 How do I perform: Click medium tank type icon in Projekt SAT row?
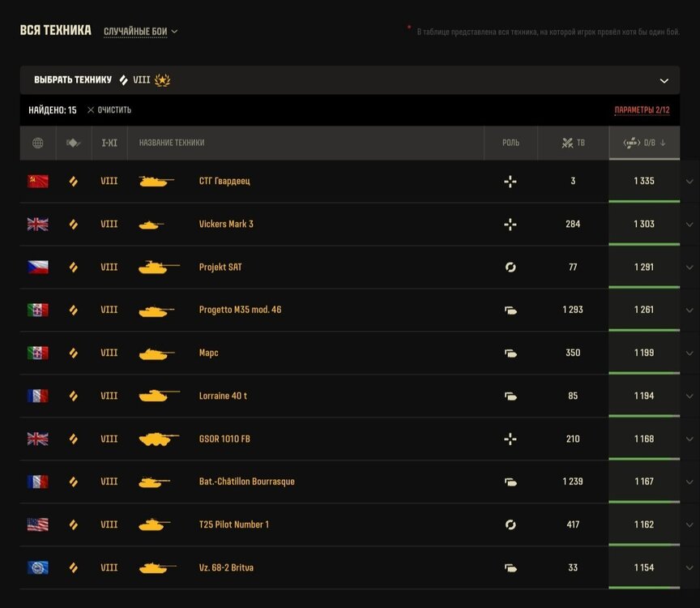(x=74, y=268)
